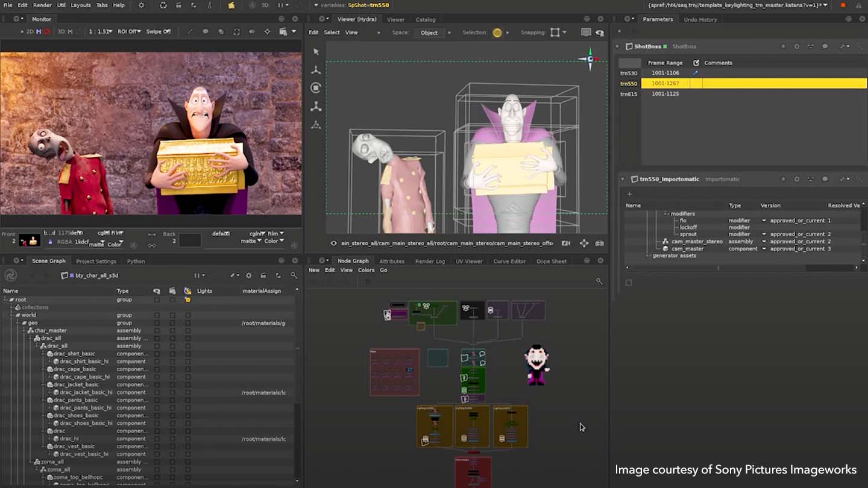
Task: Switch to the Undo History tab
Action: [700, 19]
